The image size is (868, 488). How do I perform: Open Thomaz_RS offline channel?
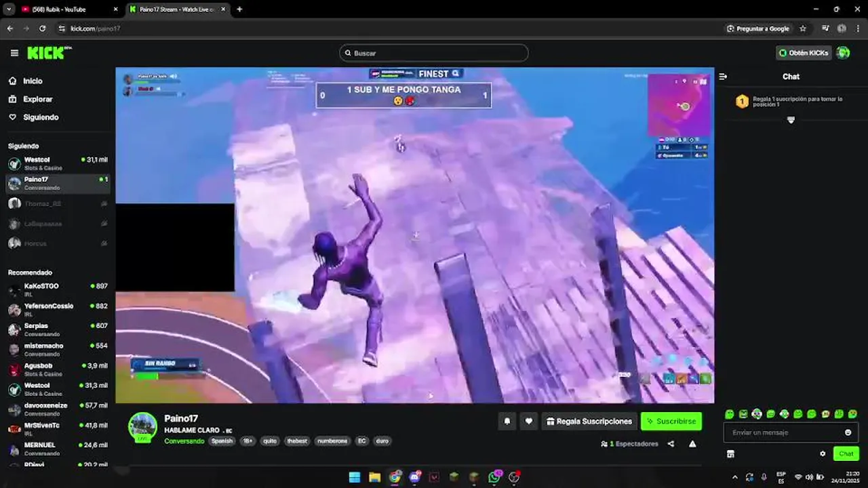[58, 203]
